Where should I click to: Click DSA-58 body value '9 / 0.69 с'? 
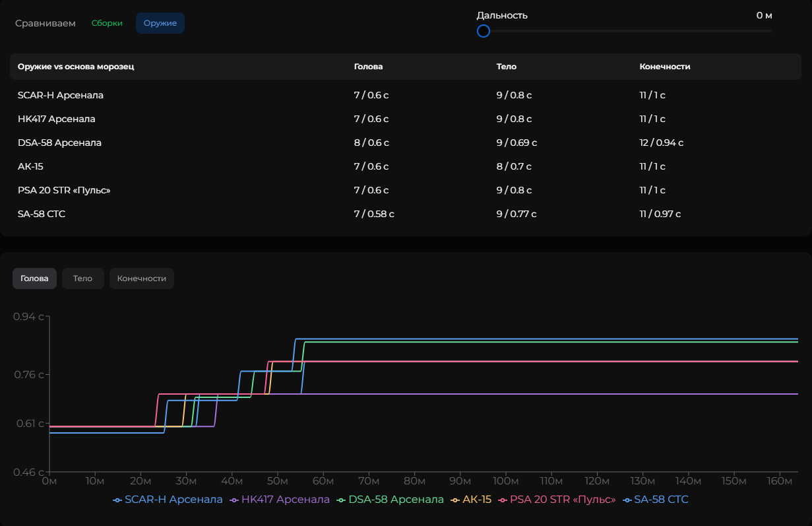(x=517, y=143)
